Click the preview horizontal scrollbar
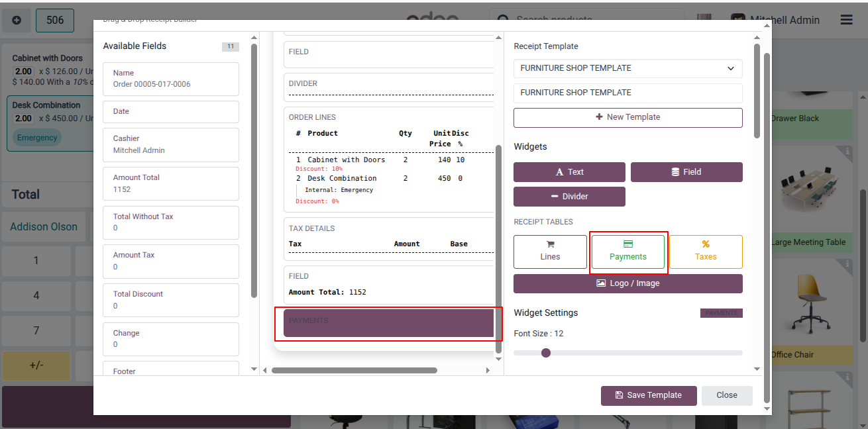The width and height of the screenshot is (868, 429). [x=354, y=371]
